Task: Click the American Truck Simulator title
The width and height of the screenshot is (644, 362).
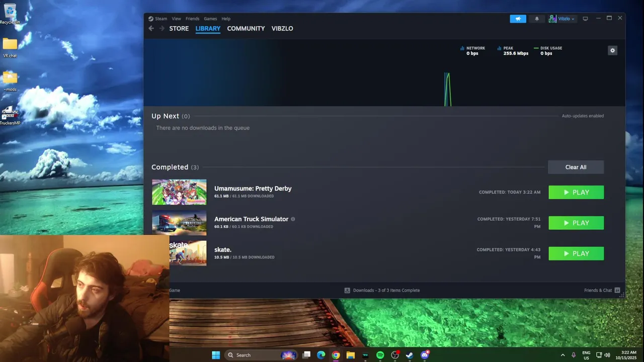Action: click(x=251, y=219)
